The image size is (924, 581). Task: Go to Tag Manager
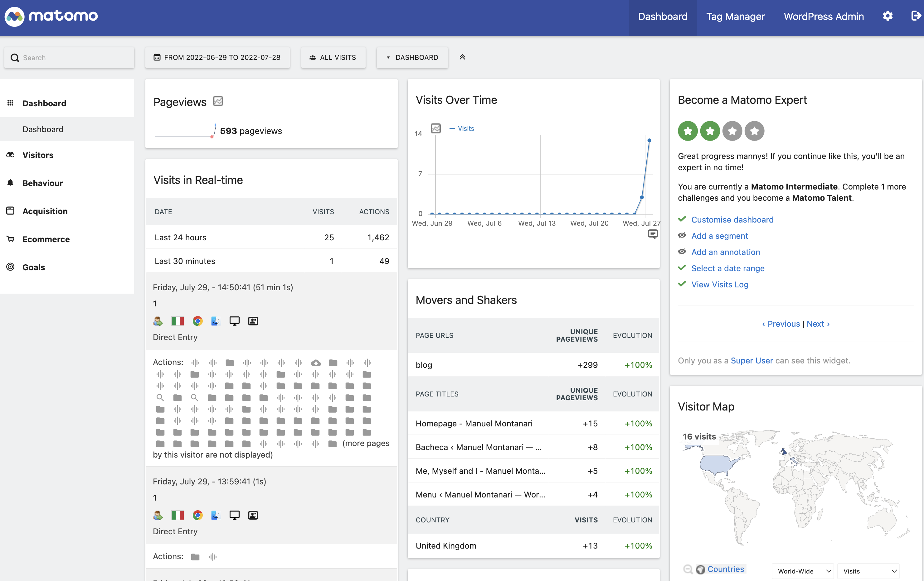tap(735, 17)
